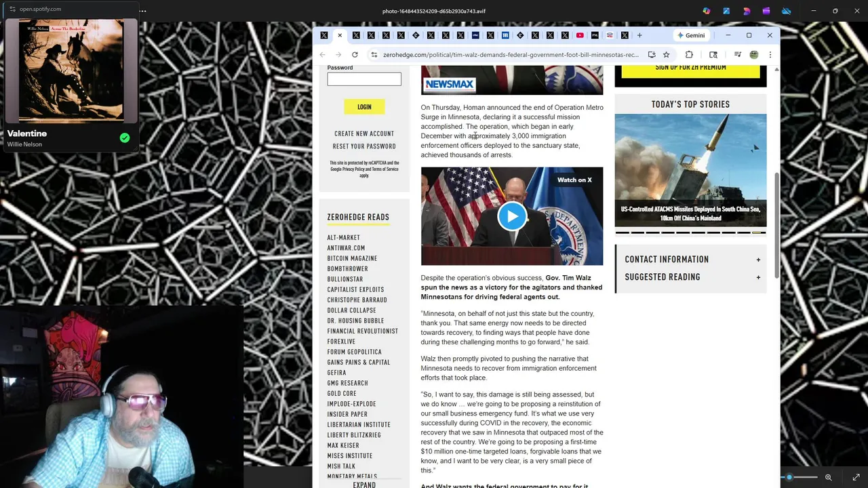This screenshot has height=488, width=868.
Task: Open the CHRISTOPHE BARRAUD link
Action: [x=357, y=300]
